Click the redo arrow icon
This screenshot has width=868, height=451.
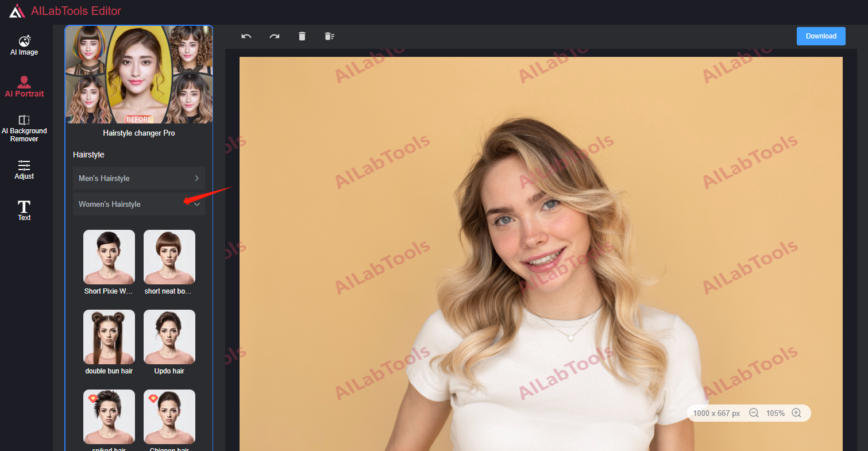(275, 36)
